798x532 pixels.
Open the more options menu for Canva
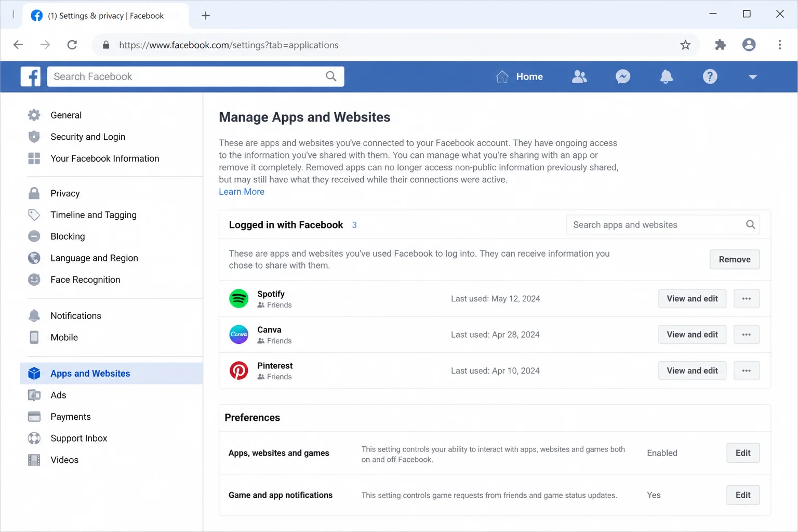click(x=747, y=335)
